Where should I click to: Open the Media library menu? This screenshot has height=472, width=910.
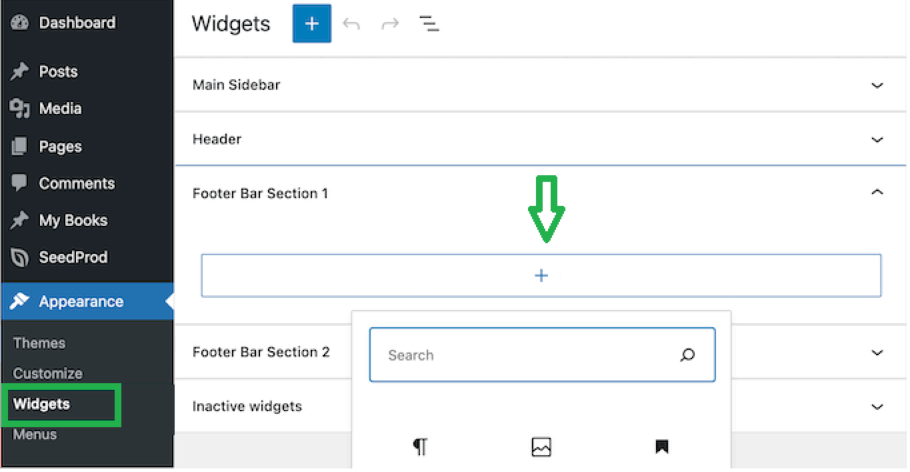click(60, 109)
